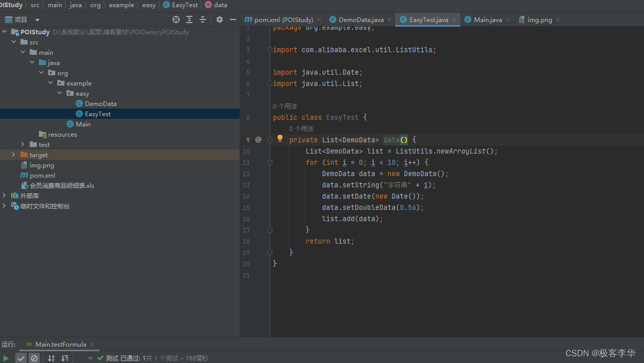Hide the project tool window

tap(233, 19)
